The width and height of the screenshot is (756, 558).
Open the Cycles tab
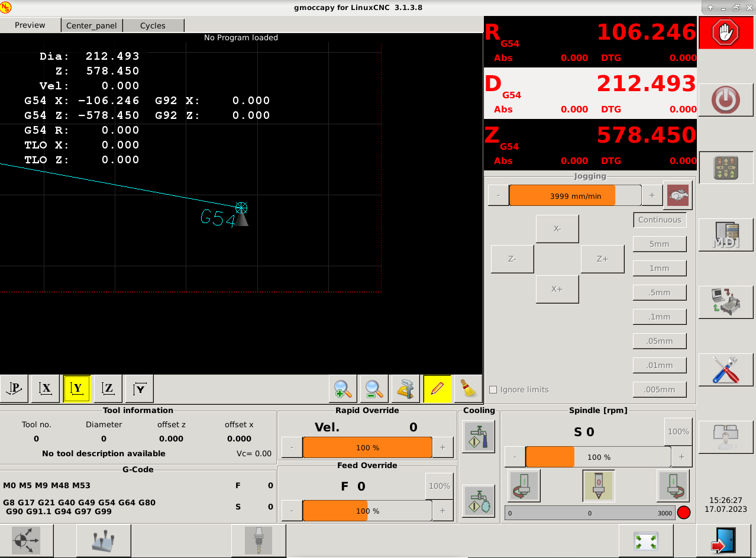click(153, 25)
